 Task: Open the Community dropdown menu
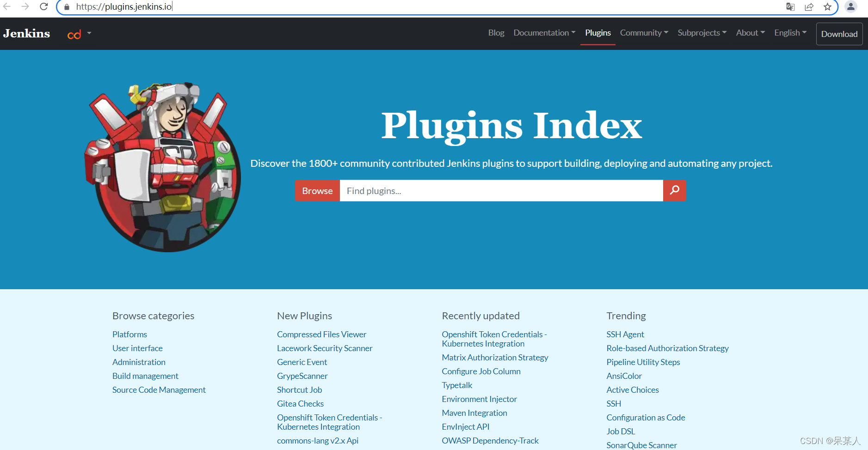pyautogui.click(x=644, y=33)
